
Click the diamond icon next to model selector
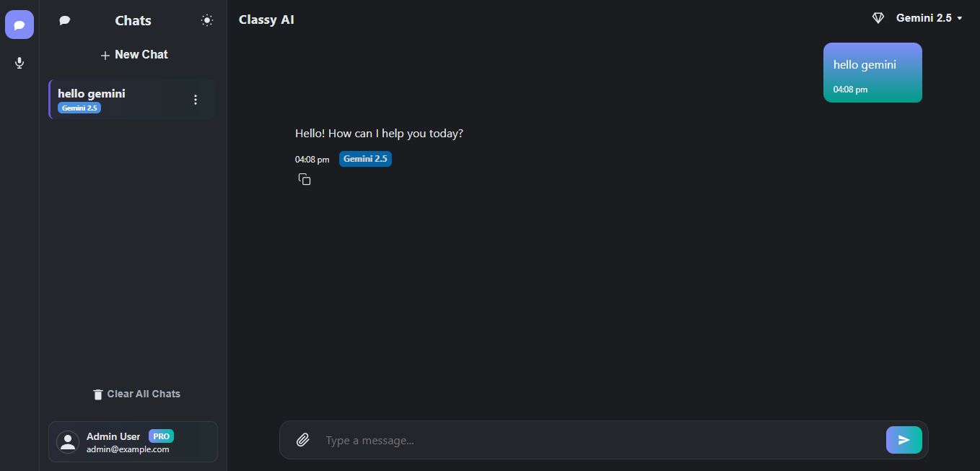tap(878, 18)
